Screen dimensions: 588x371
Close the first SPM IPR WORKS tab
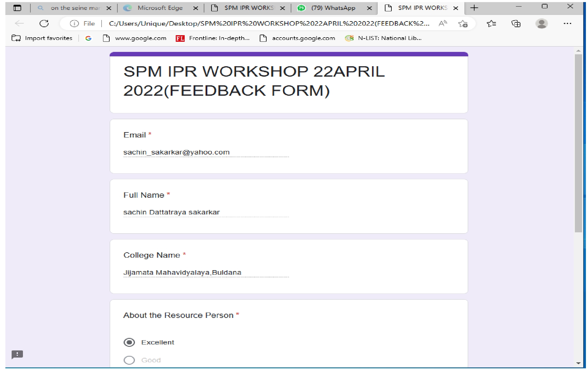point(282,8)
